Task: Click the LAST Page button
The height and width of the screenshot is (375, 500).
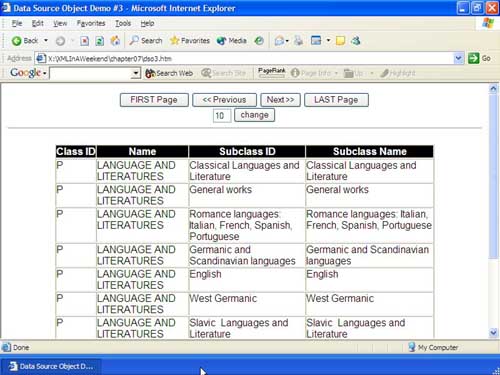Action: click(x=336, y=100)
